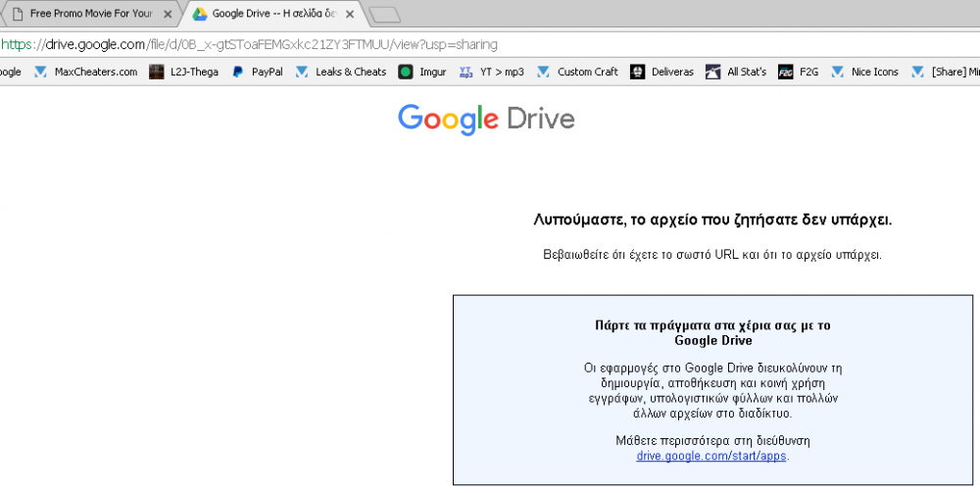Open the Imgur bookmark

coord(422,72)
